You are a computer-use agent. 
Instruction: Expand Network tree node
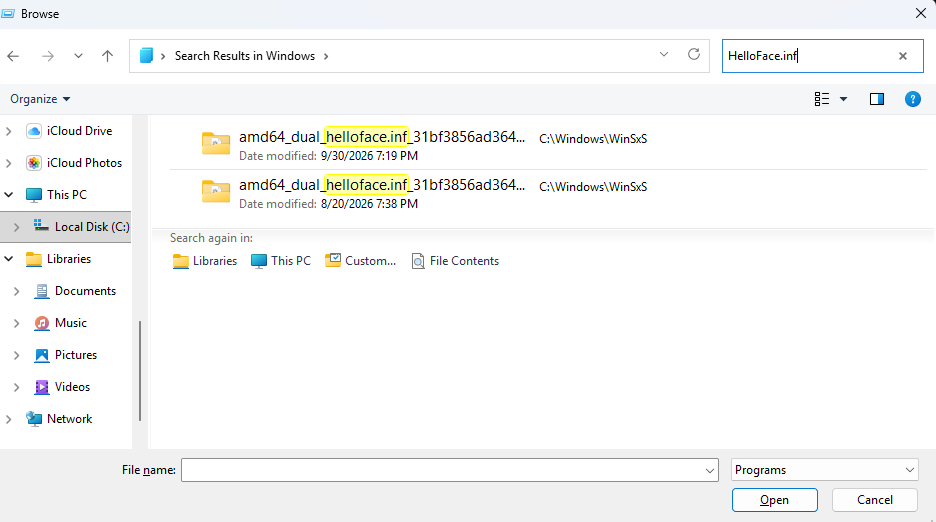point(8,419)
